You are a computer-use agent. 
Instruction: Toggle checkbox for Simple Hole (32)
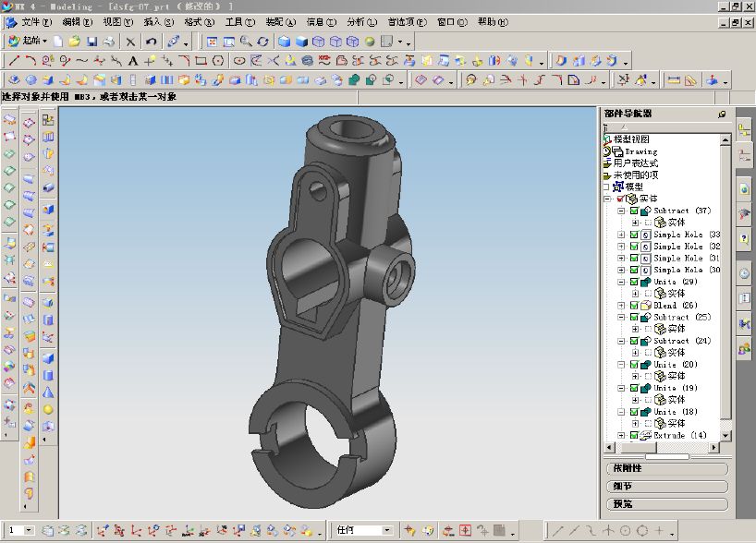[x=635, y=247]
